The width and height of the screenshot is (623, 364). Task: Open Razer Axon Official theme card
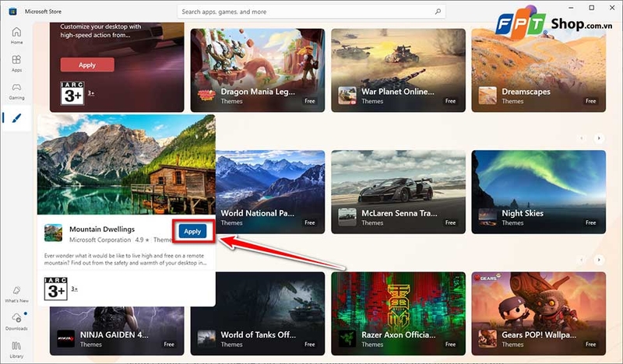click(x=398, y=313)
